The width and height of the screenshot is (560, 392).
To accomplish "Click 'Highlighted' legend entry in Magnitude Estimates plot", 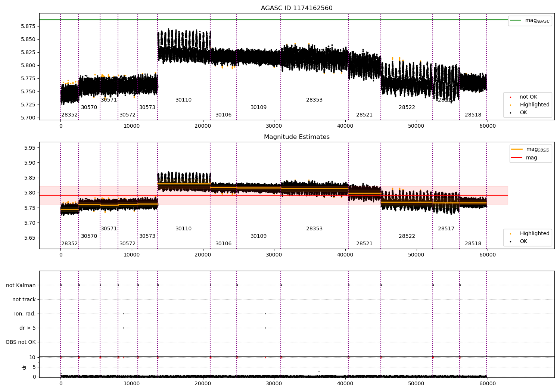I will pyautogui.click(x=530, y=233).
